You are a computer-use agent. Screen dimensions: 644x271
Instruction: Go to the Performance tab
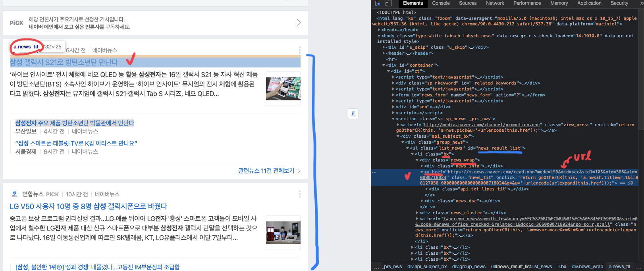point(527,3)
